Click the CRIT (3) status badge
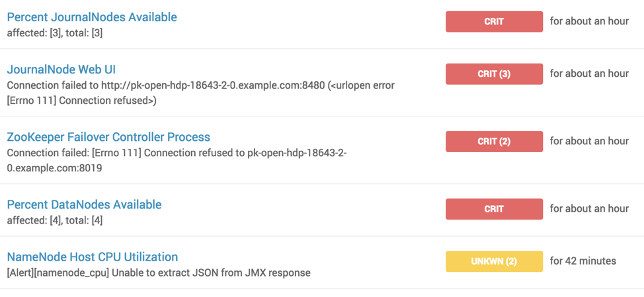The image size is (644, 297). pyautogui.click(x=494, y=73)
